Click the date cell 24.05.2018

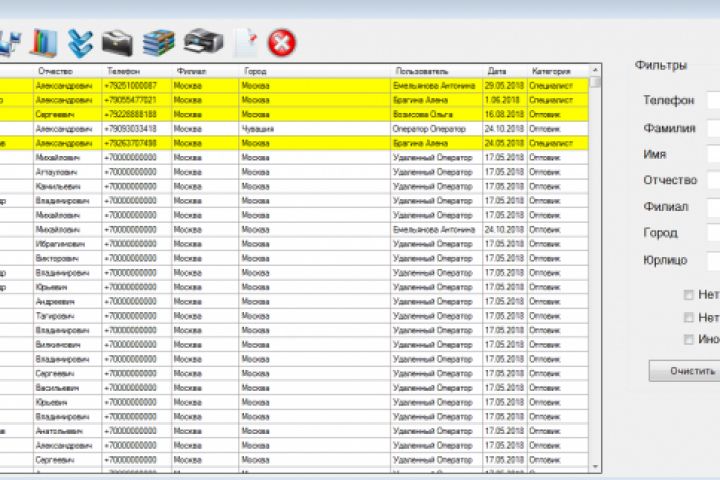pos(505,143)
